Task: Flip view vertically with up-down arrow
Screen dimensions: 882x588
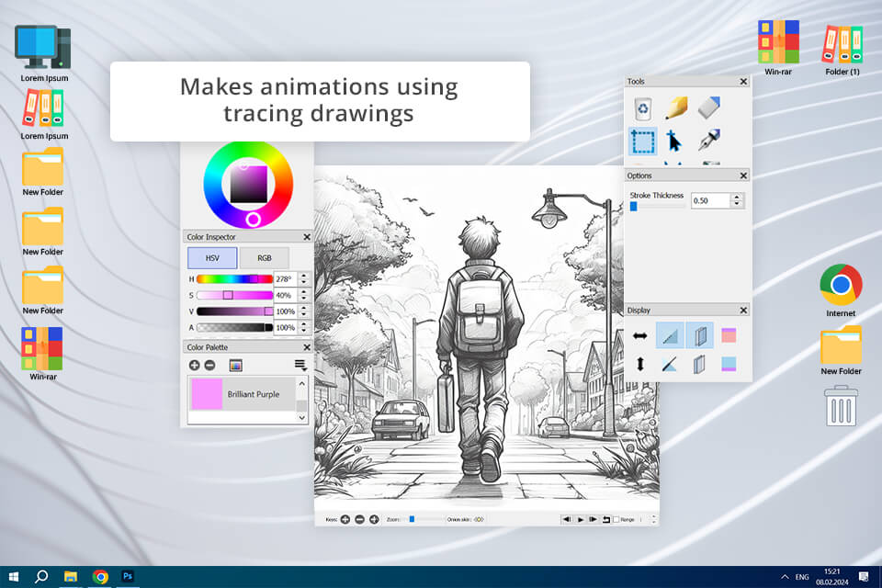Action: [x=639, y=364]
